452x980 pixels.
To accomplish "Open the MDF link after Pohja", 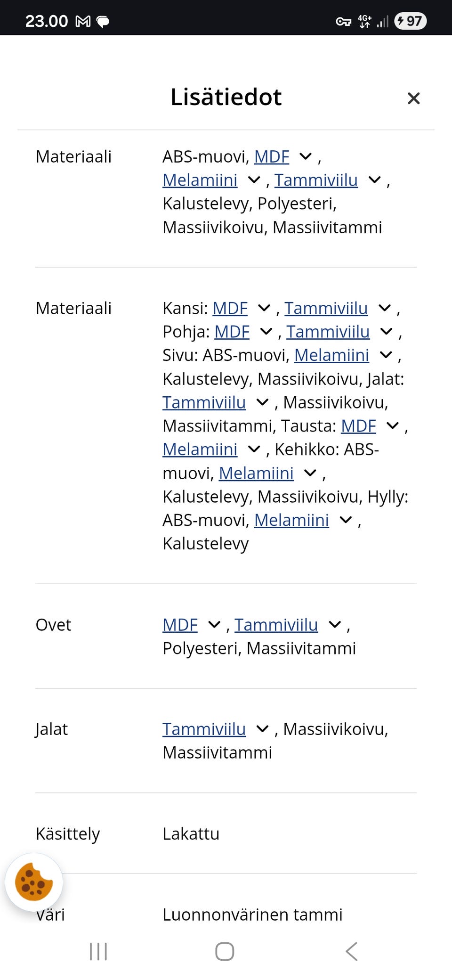I will click(232, 332).
